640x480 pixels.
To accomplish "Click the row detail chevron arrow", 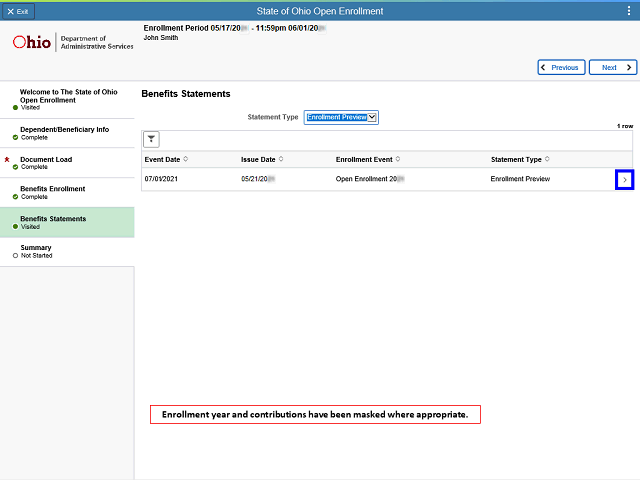I will tap(624, 180).
